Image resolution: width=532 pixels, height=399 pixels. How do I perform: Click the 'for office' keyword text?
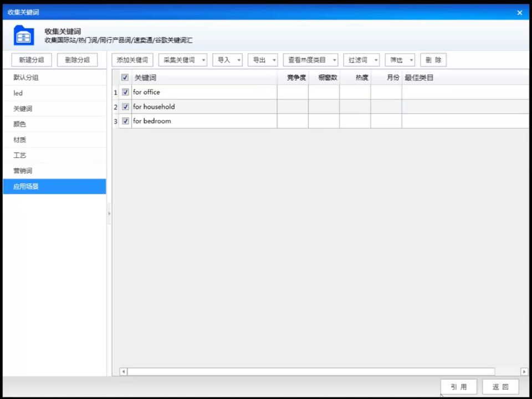pyautogui.click(x=146, y=92)
